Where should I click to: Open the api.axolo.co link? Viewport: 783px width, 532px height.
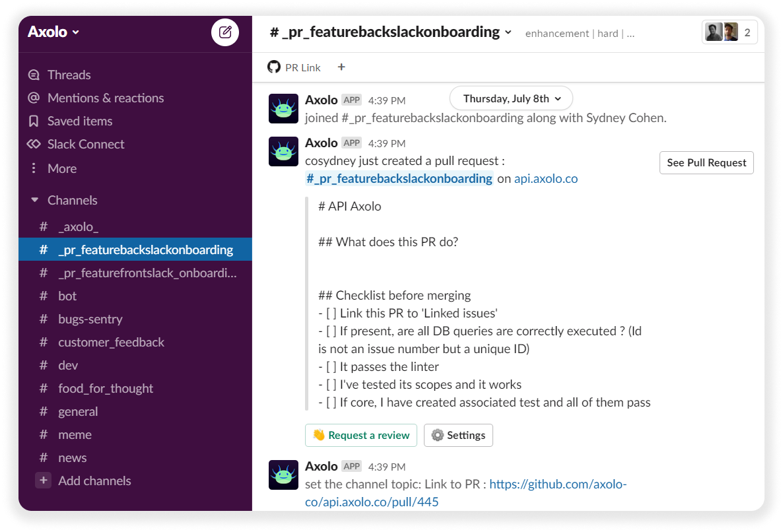(546, 179)
